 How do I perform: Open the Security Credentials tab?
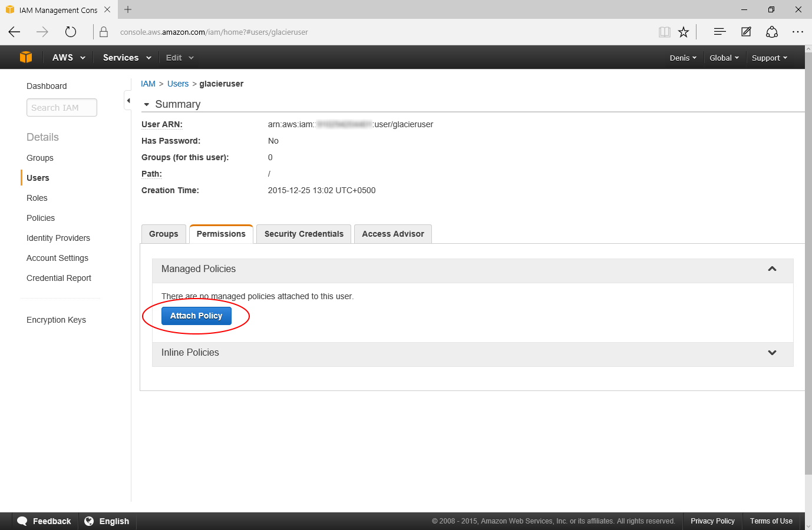pos(304,234)
